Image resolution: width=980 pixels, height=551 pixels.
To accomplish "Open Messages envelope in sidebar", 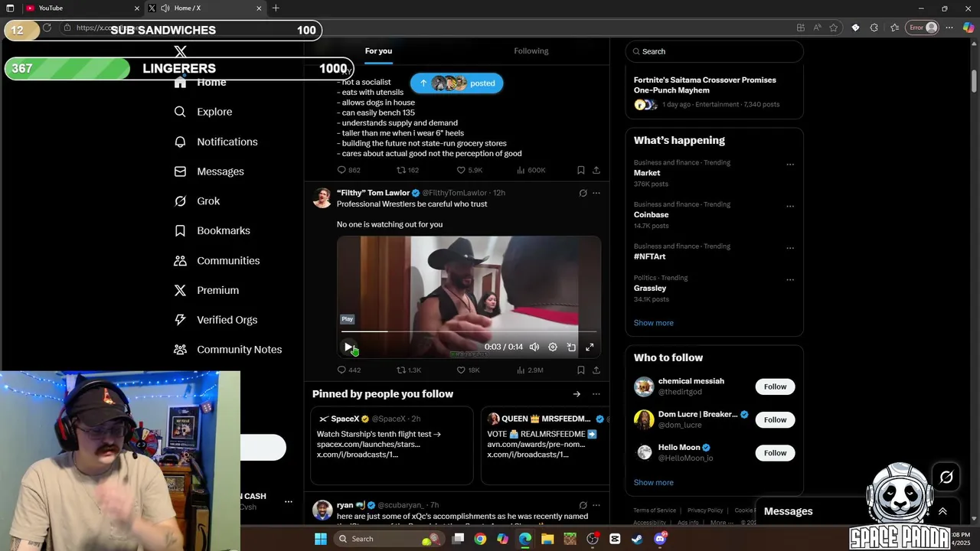I will [209, 171].
